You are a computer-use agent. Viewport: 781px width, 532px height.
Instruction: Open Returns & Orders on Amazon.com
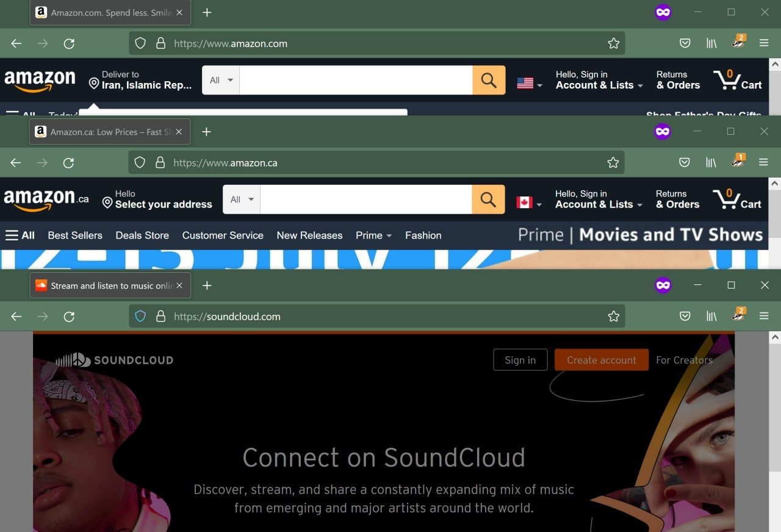pos(677,80)
